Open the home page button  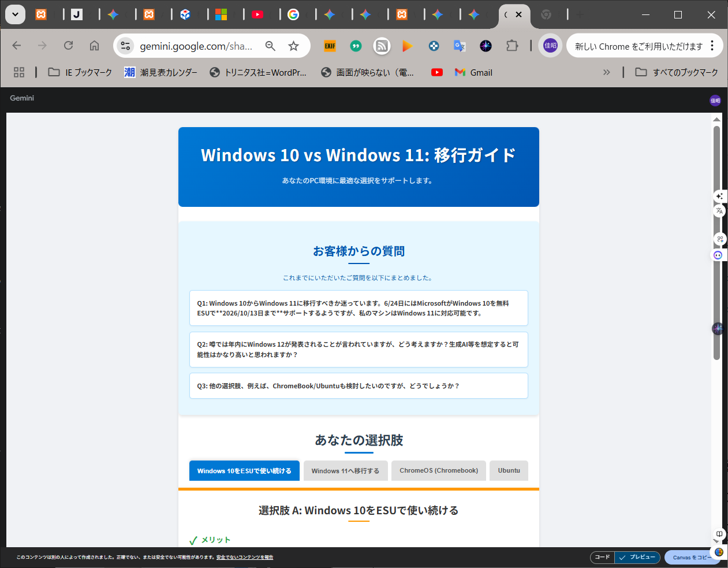94,46
